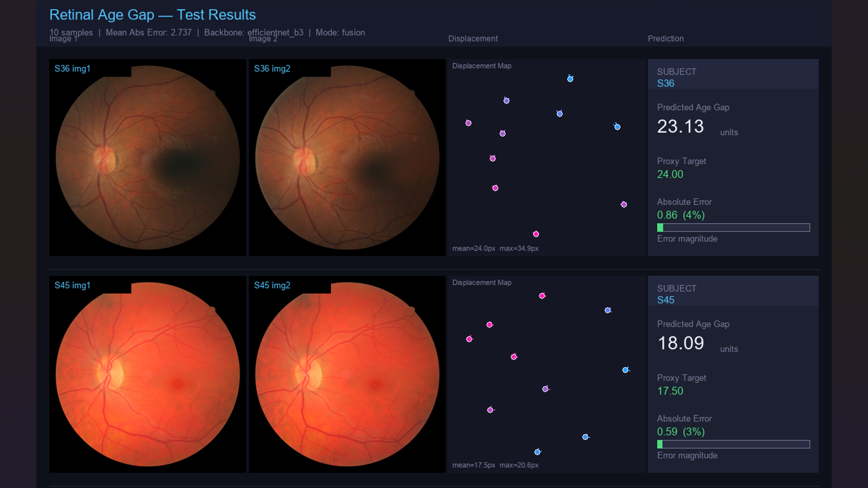Click the 'Mean Abs Error: 2.737' text
Image resolution: width=868 pixels, height=488 pixels.
(148, 33)
